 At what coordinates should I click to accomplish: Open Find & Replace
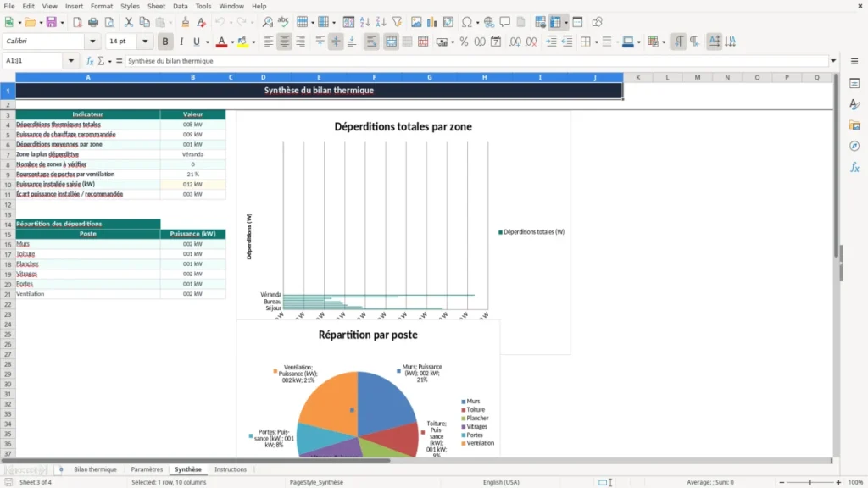267,22
